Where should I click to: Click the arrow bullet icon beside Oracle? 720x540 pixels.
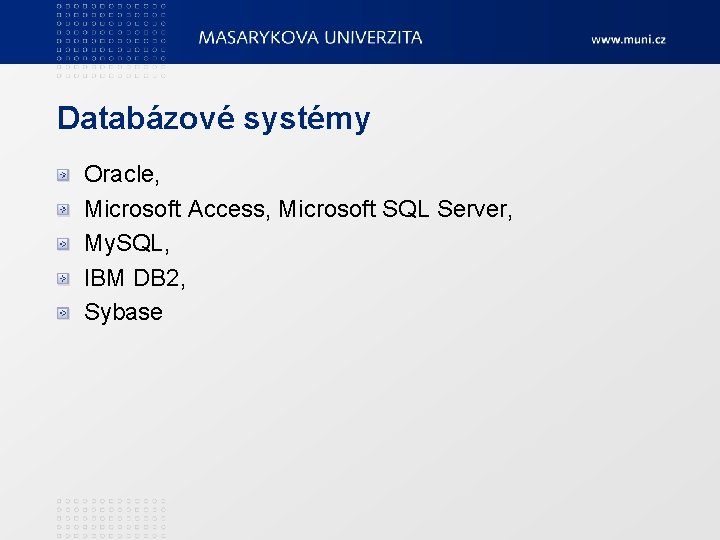[x=63, y=175]
